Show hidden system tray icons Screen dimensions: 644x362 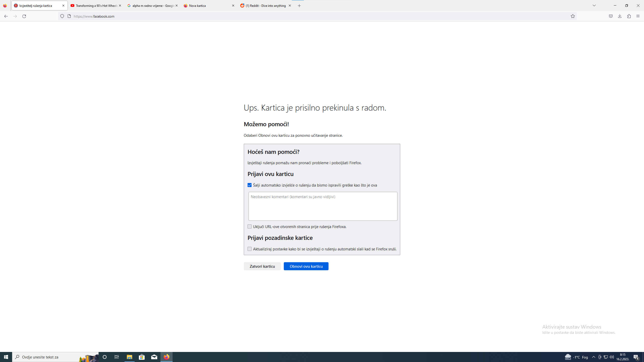(x=594, y=357)
